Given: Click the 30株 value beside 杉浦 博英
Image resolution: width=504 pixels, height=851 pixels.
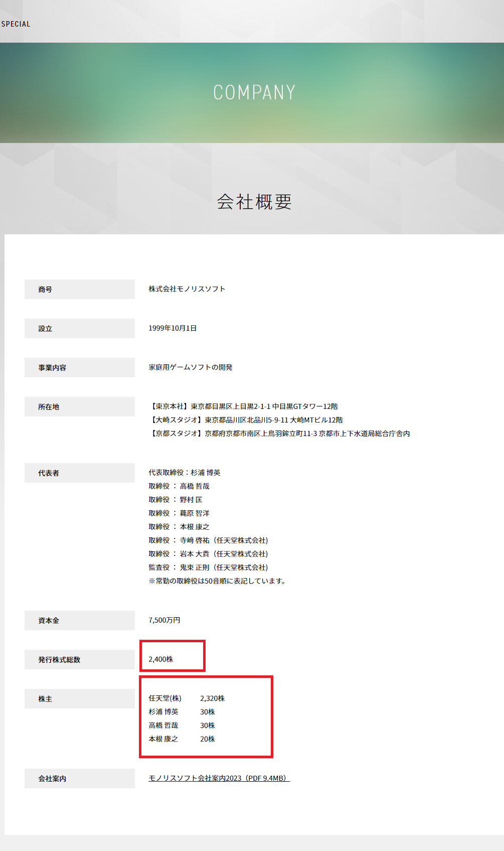Looking at the screenshot, I should click(x=208, y=712).
